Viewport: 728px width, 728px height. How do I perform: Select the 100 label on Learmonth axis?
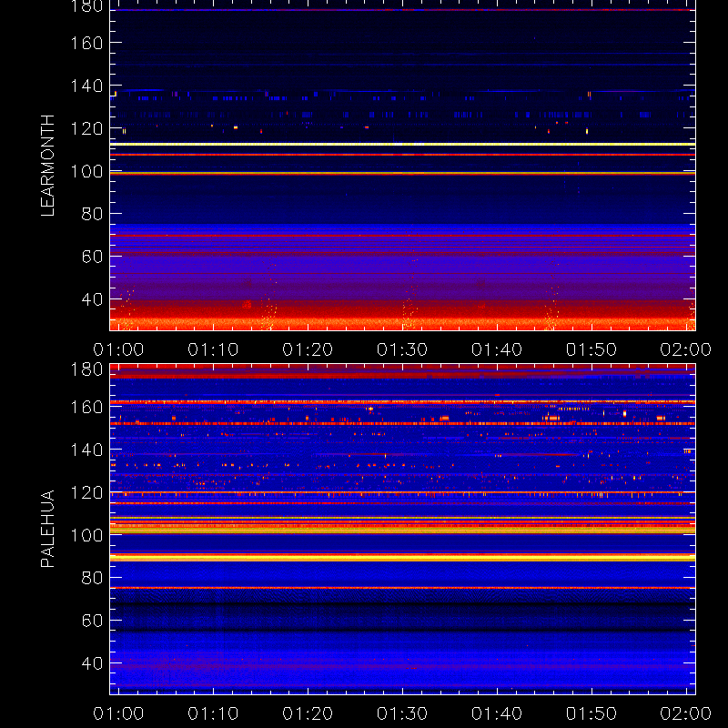86,171
